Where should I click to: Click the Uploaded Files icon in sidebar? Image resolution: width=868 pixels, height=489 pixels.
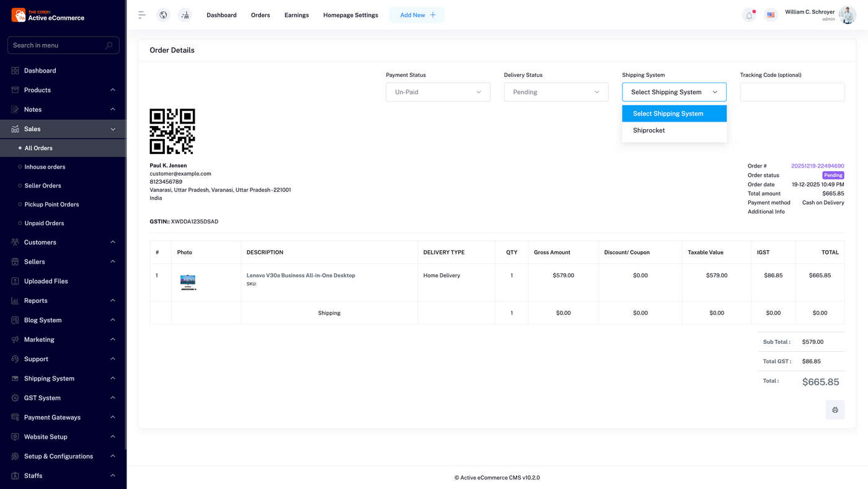15,281
